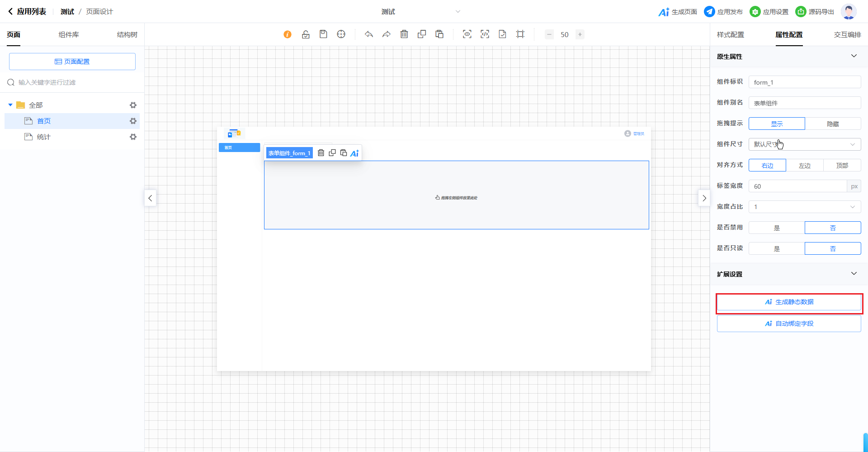Click the 标签宽度 input field
This screenshot has height=452, width=868.
[x=797, y=186]
